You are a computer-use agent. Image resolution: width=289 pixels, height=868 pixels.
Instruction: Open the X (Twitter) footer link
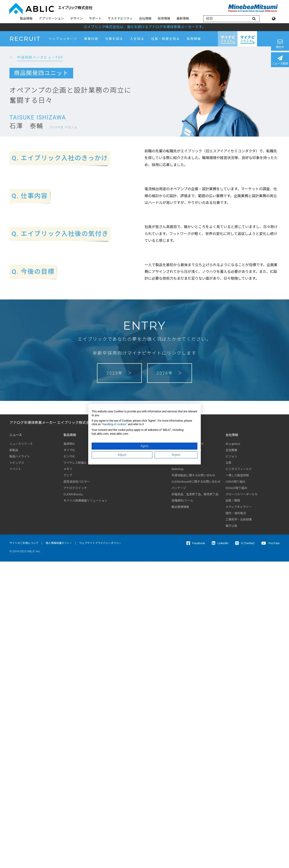click(x=245, y=543)
